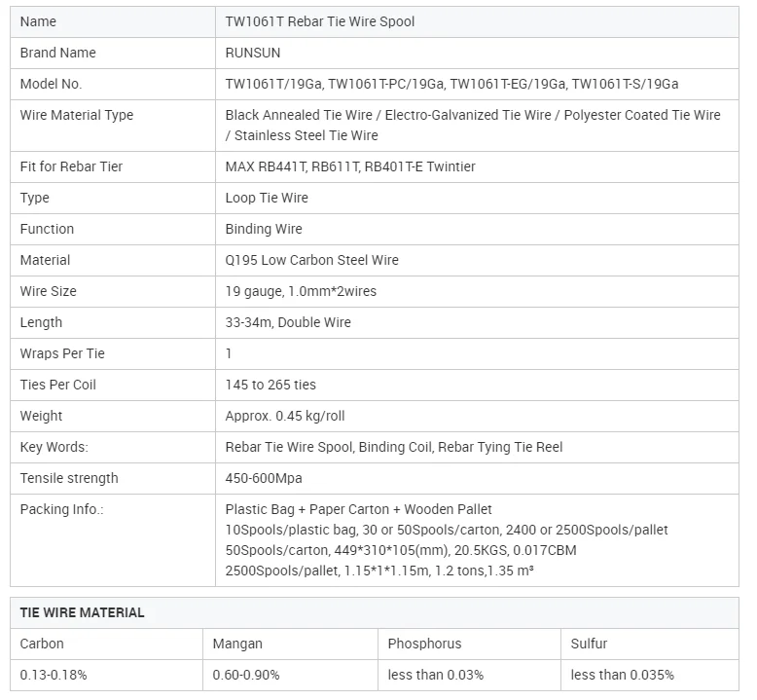Click the Mangan 0.60-0.90% value
Screen dimensions: 757x700
248,675
